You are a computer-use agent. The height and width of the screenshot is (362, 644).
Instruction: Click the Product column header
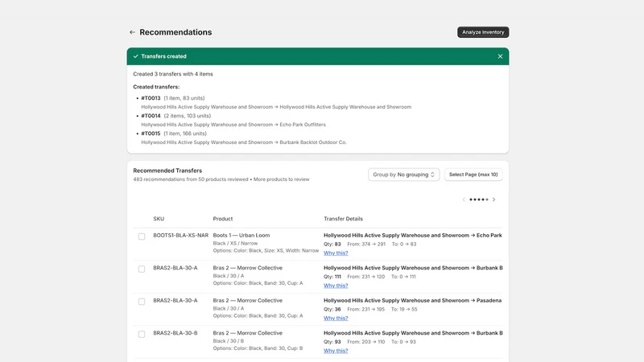223,219
